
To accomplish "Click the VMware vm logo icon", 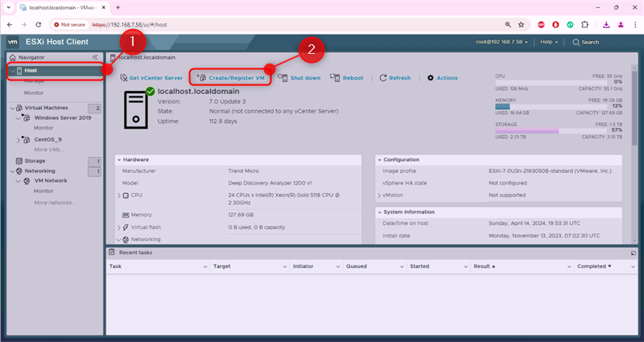I will (x=13, y=42).
